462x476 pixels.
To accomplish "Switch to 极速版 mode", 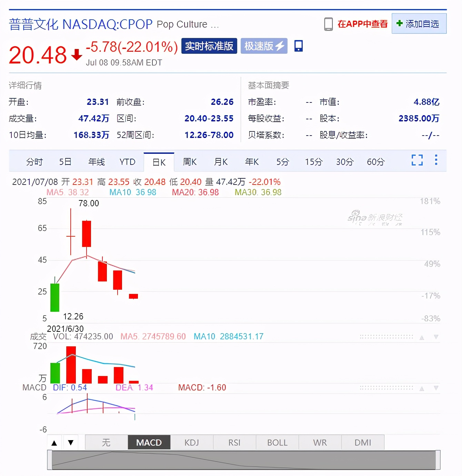I will (x=264, y=46).
